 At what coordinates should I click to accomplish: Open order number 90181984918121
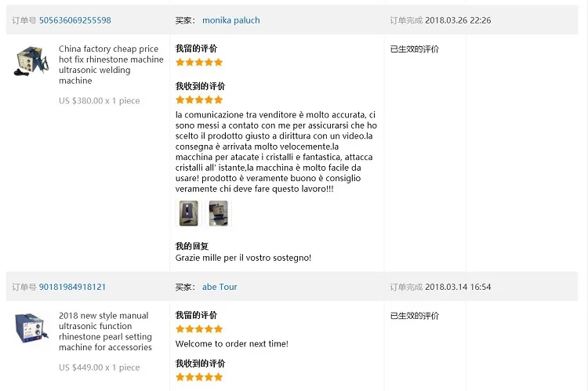(x=72, y=287)
